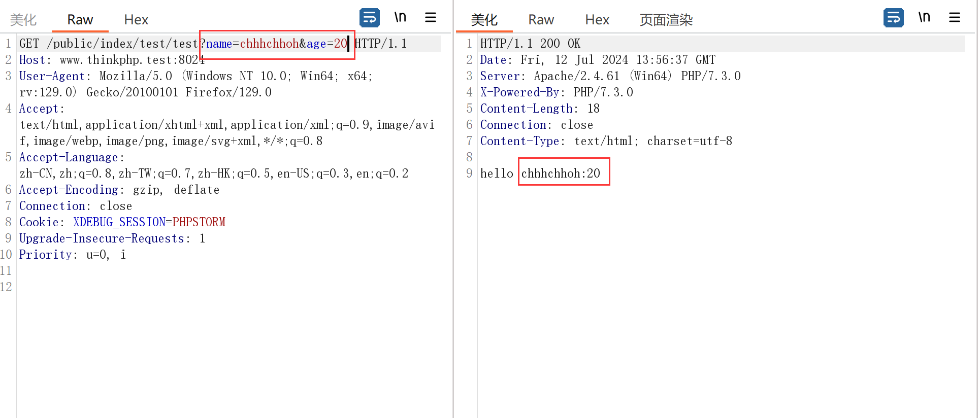Click the Content-Length: 18 line
Image resolution: width=980 pixels, height=418 pixels.
540,109
